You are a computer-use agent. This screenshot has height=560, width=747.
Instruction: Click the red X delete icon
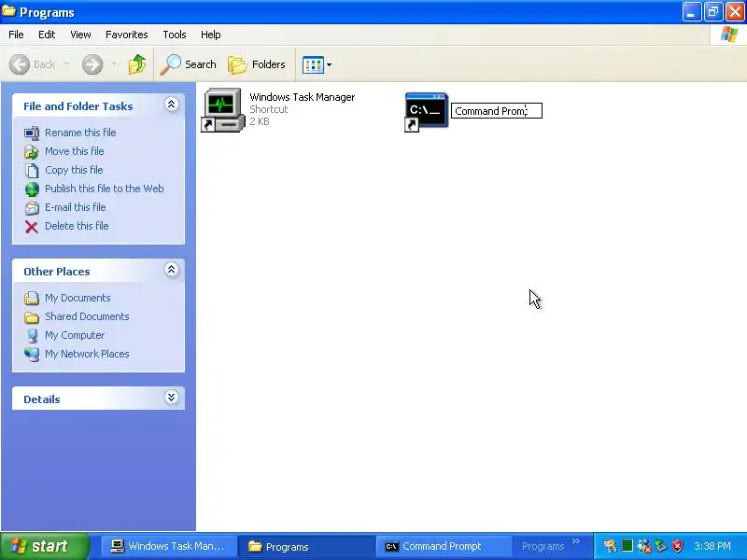(x=32, y=227)
